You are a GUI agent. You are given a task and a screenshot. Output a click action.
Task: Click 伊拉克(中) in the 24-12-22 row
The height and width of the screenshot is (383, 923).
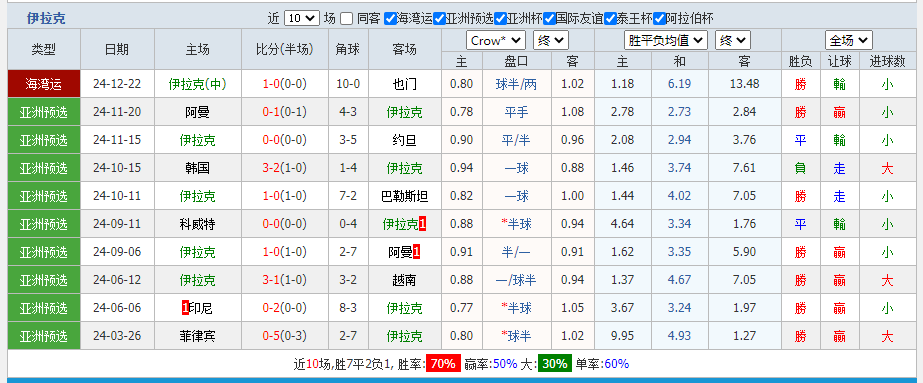[x=197, y=84]
